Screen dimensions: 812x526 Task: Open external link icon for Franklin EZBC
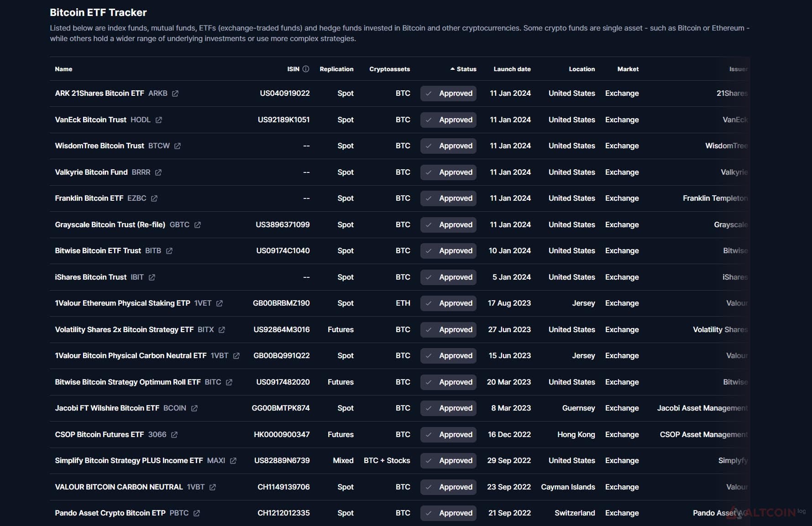coord(154,198)
